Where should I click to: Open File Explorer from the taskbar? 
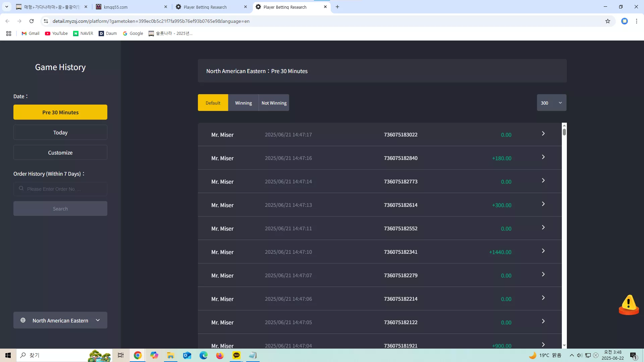[170, 355]
